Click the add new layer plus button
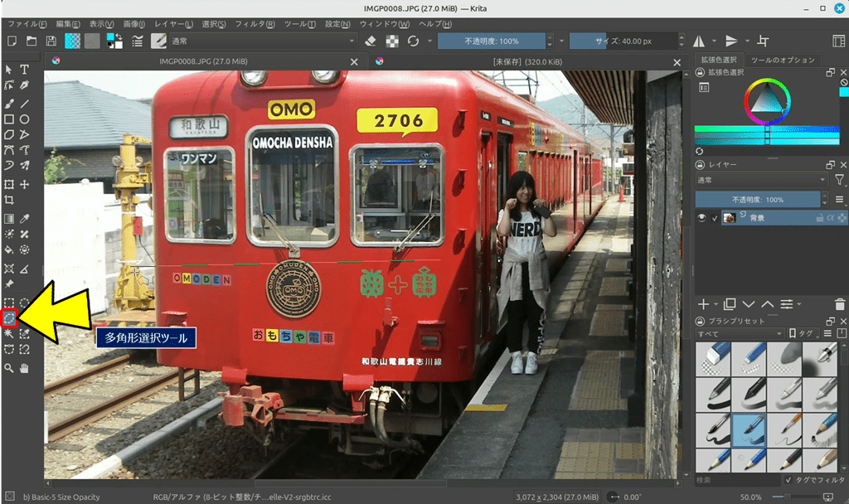 703,304
